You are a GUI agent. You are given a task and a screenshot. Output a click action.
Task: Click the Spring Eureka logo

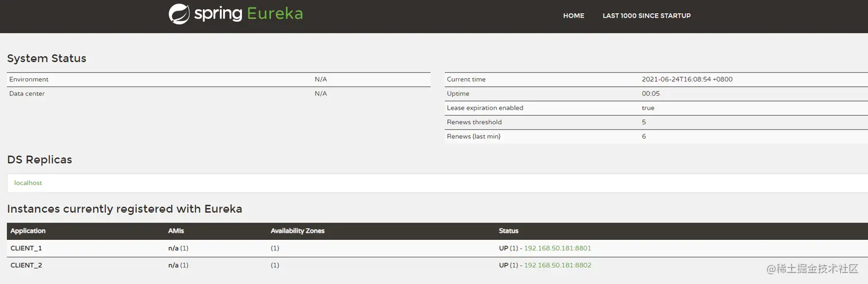[x=236, y=14]
